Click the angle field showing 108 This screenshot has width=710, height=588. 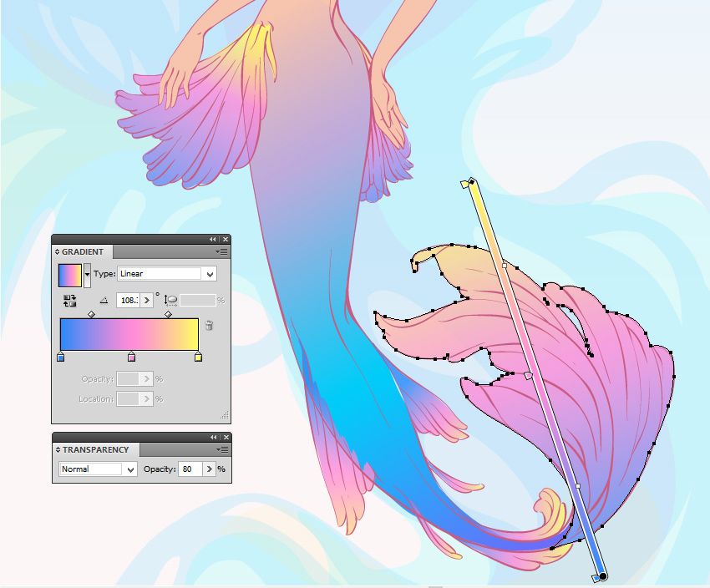tap(128, 300)
